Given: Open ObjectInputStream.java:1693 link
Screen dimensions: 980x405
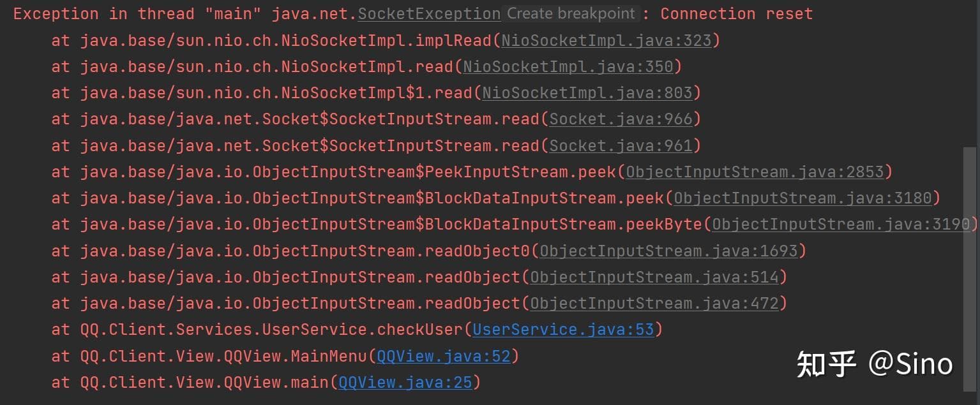Looking at the screenshot, I should 668,251.
